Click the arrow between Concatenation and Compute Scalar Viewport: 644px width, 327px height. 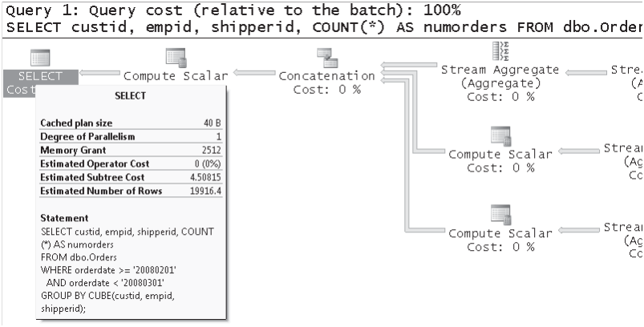pyautogui.click(x=254, y=73)
